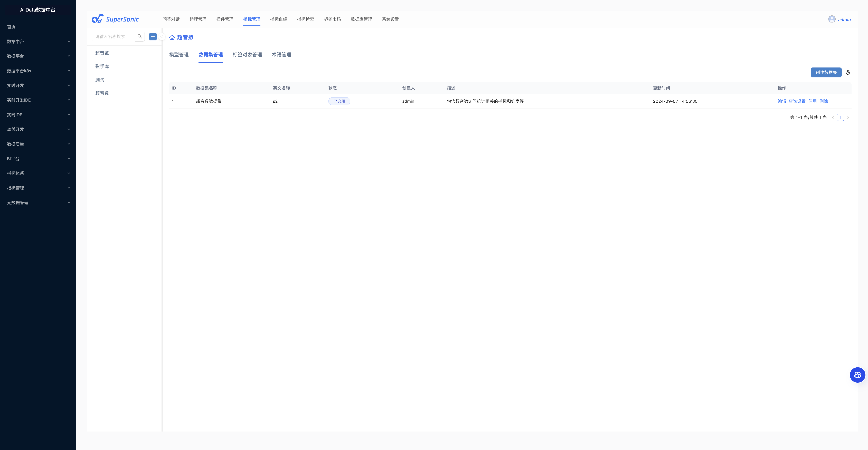
Task: Open the 指标血缘 top menu
Action: (279, 19)
